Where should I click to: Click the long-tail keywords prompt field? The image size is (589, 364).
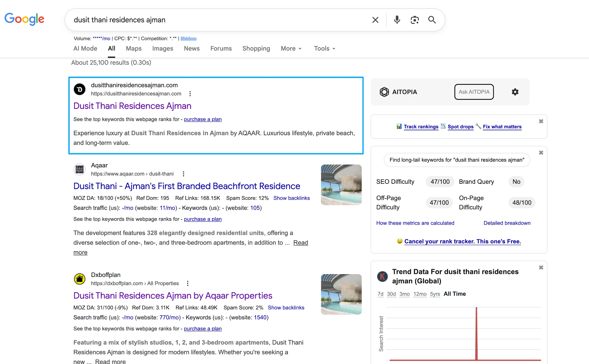(x=456, y=160)
